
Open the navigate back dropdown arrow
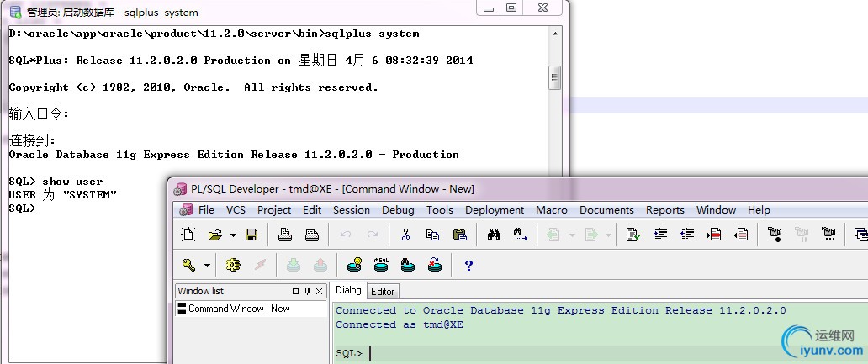(x=571, y=235)
